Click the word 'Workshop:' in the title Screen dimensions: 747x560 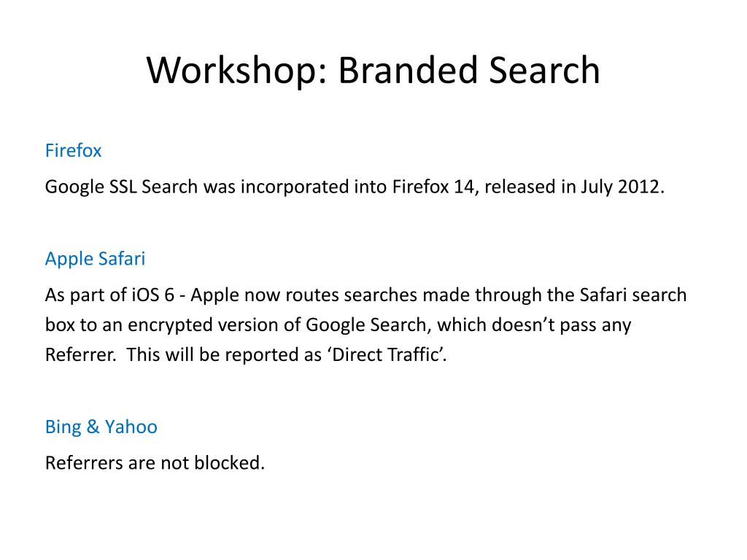click(x=237, y=71)
